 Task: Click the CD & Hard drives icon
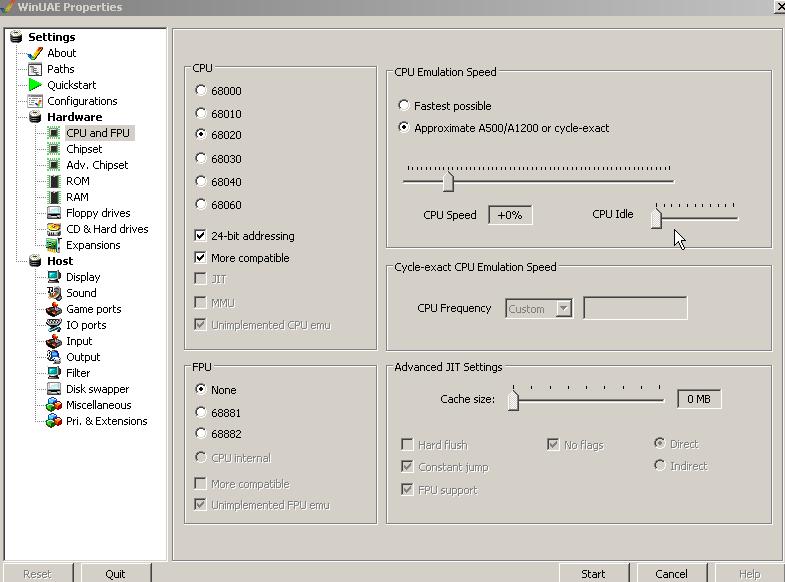[x=54, y=229]
